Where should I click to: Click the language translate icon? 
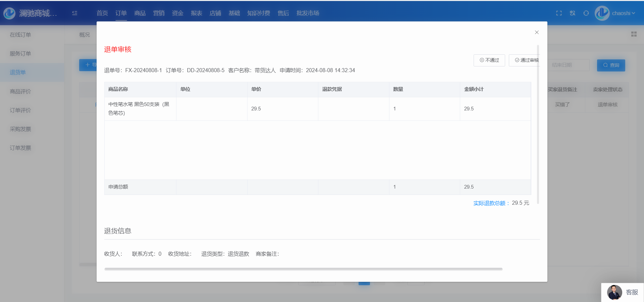pos(573,13)
